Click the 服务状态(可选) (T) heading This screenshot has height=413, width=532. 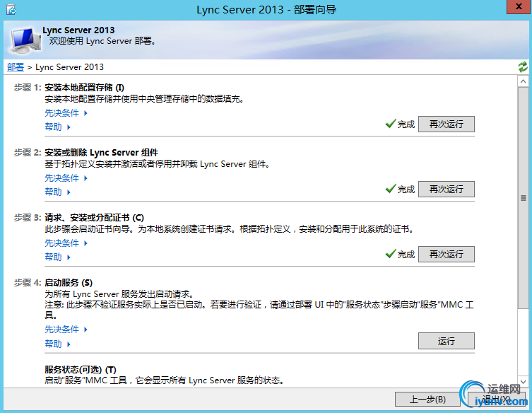(81, 370)
